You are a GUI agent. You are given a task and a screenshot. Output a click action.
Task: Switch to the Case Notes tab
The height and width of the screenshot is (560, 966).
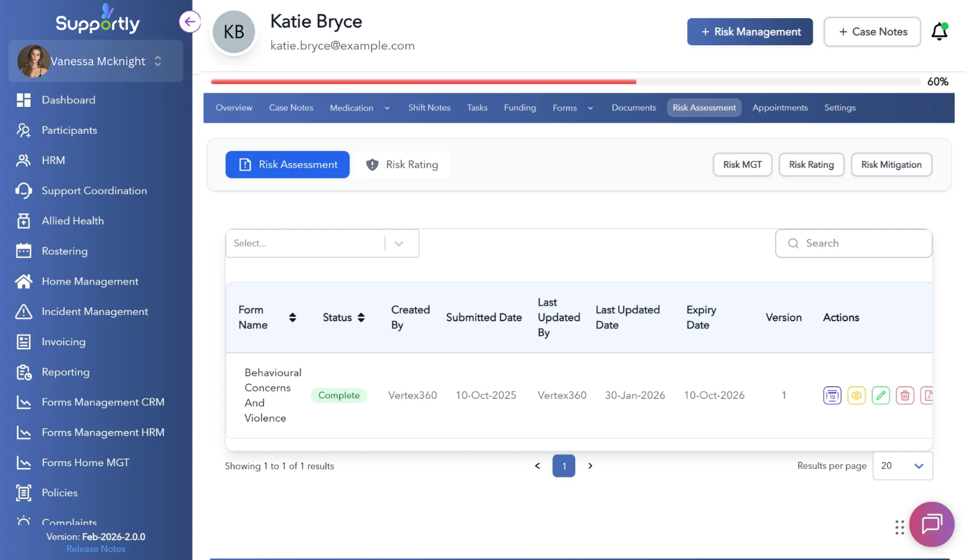pyautogui.click(x=291, y=107)
